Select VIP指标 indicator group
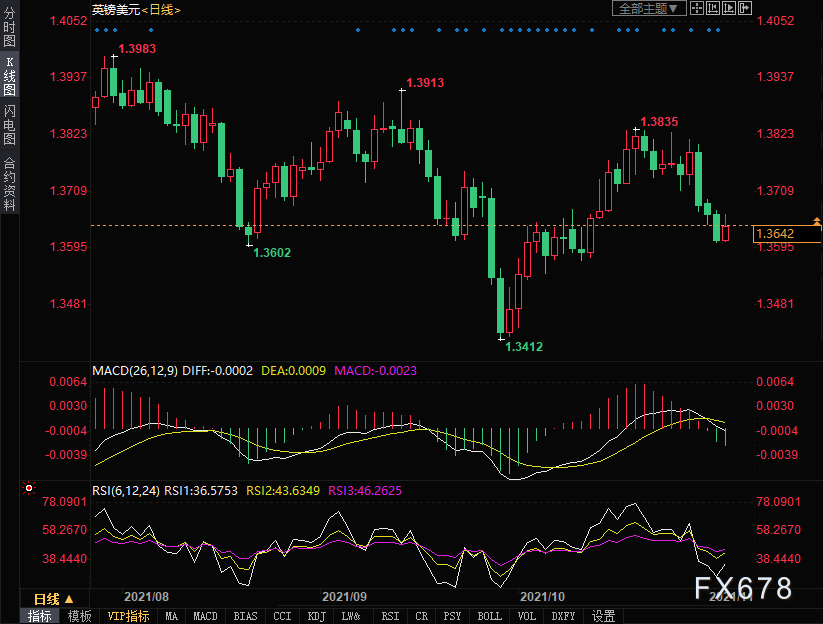 128,616
